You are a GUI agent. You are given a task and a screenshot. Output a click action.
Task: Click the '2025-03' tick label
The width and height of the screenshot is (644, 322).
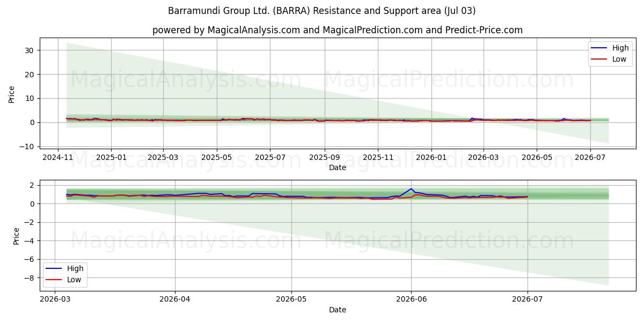pos(163,157)
